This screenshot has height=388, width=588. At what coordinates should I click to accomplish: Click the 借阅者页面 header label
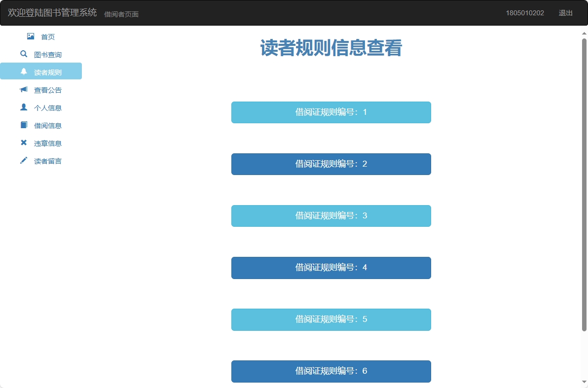point(121,14)
